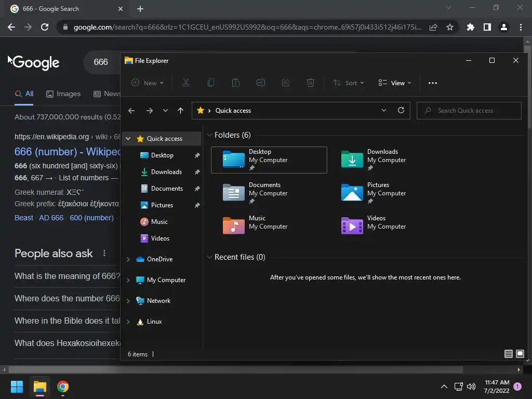The width and height of the screenshot is (532, 399).
Task: Close the 666 - Google Search tab
Action: click(121, 9)
